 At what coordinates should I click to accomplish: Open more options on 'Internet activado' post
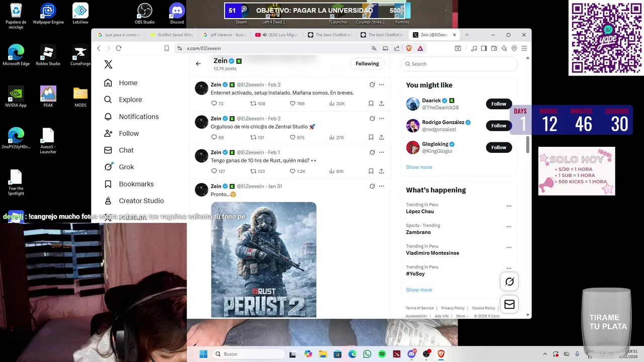click(x=381, y=84)
